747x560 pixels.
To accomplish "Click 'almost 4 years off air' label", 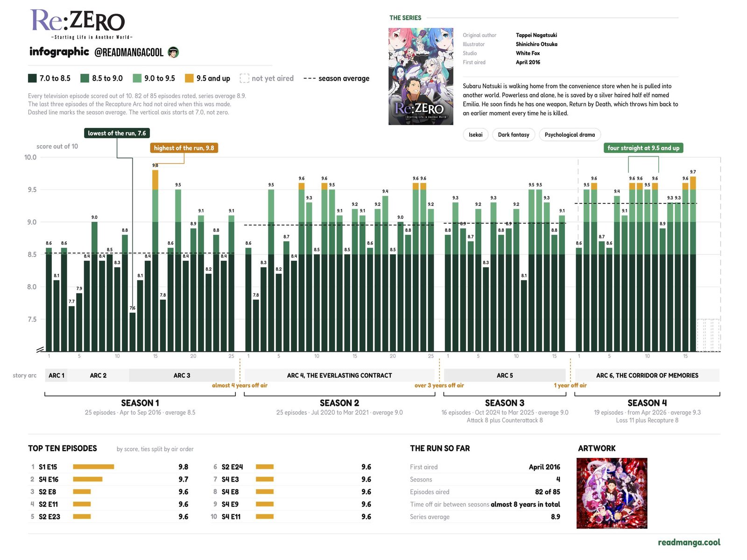I will [240, 385].
